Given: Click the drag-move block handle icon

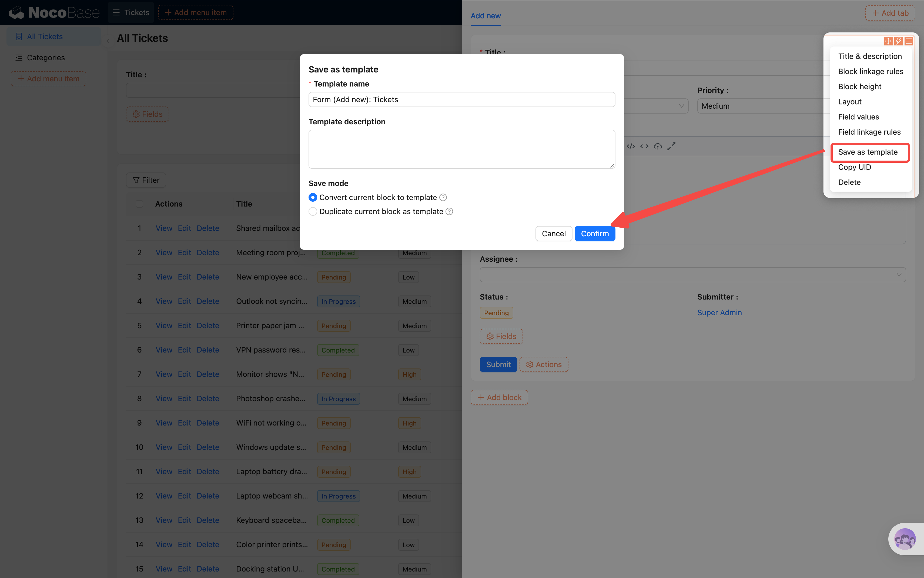Looking at the screenshot, I should (x=888, y=41).
